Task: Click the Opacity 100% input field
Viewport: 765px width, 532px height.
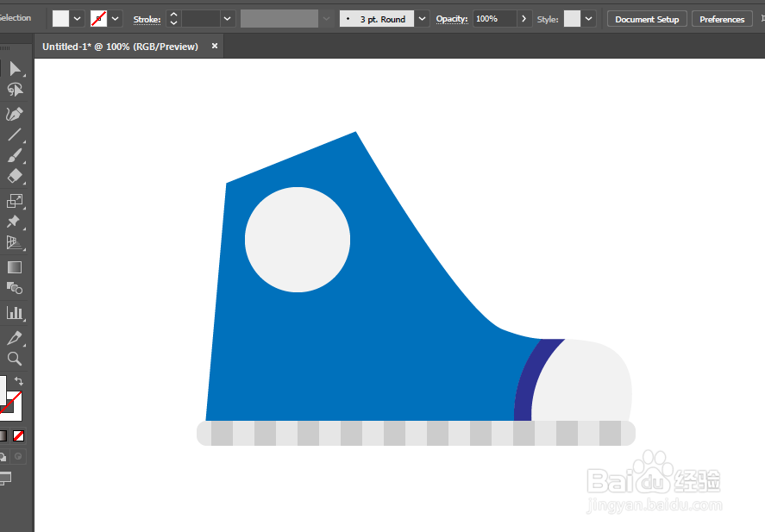Action: pyautogui.click(x=495, y=18)
